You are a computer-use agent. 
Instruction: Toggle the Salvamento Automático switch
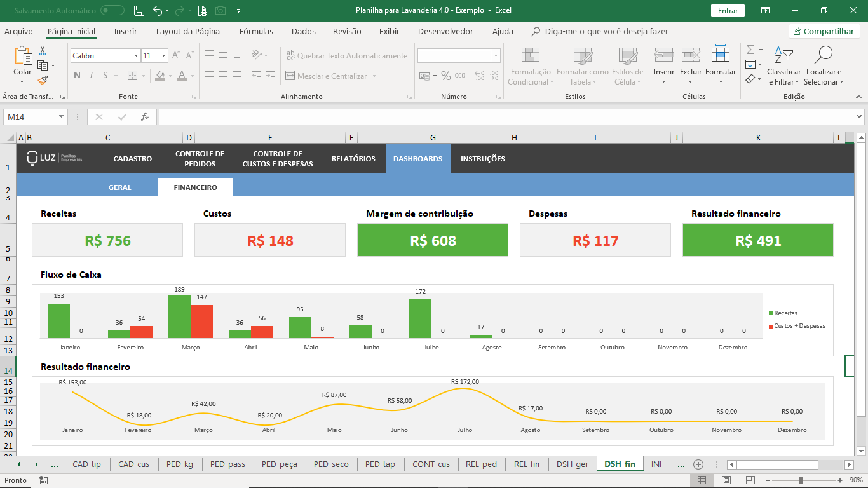pyautogui.click(x=112, y=10)
